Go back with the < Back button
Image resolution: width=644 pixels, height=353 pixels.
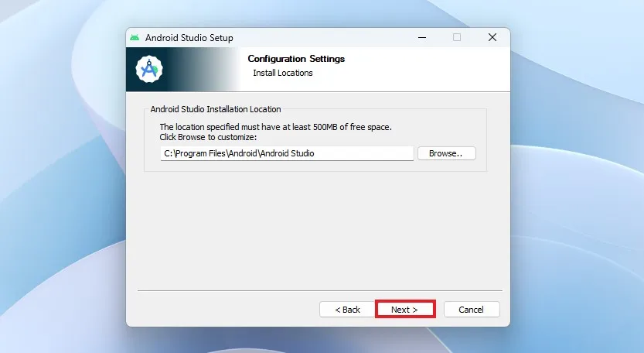(347, 310)
